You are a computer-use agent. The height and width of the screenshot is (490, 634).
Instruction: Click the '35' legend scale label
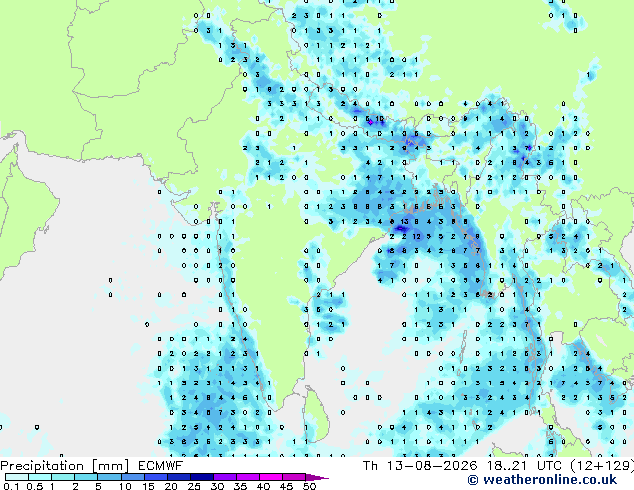(x=240, y=486)
